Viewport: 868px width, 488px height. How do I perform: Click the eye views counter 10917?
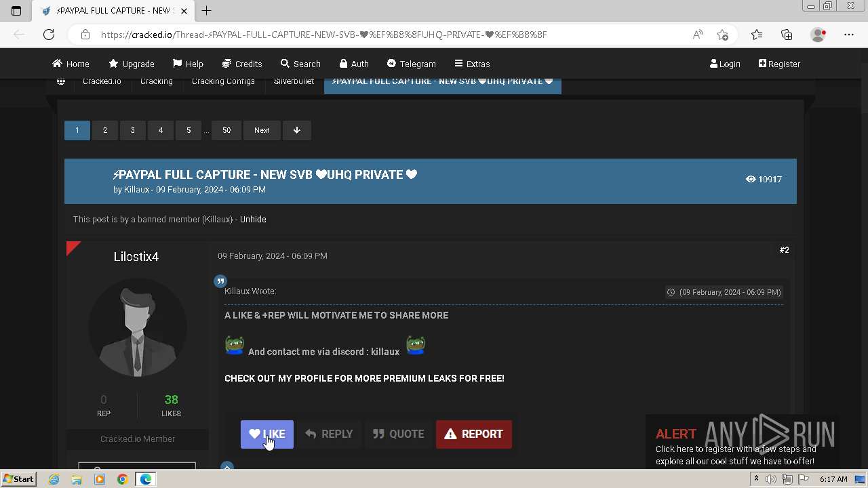pos(764,180)
